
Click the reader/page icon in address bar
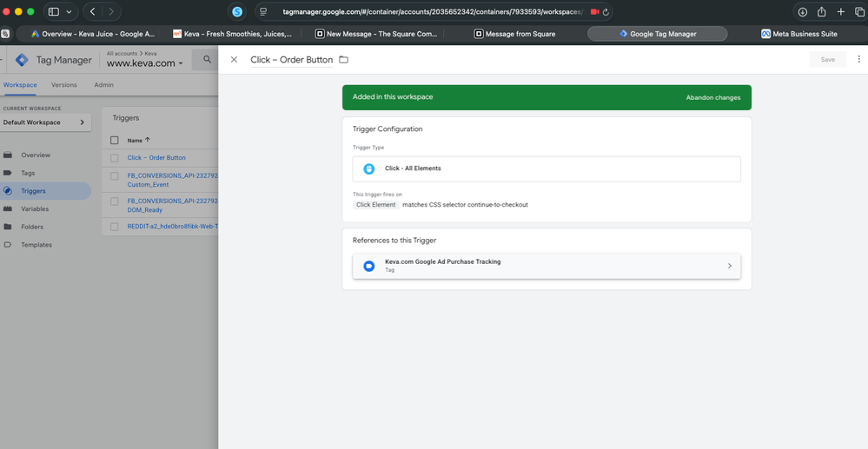(263, 11)
